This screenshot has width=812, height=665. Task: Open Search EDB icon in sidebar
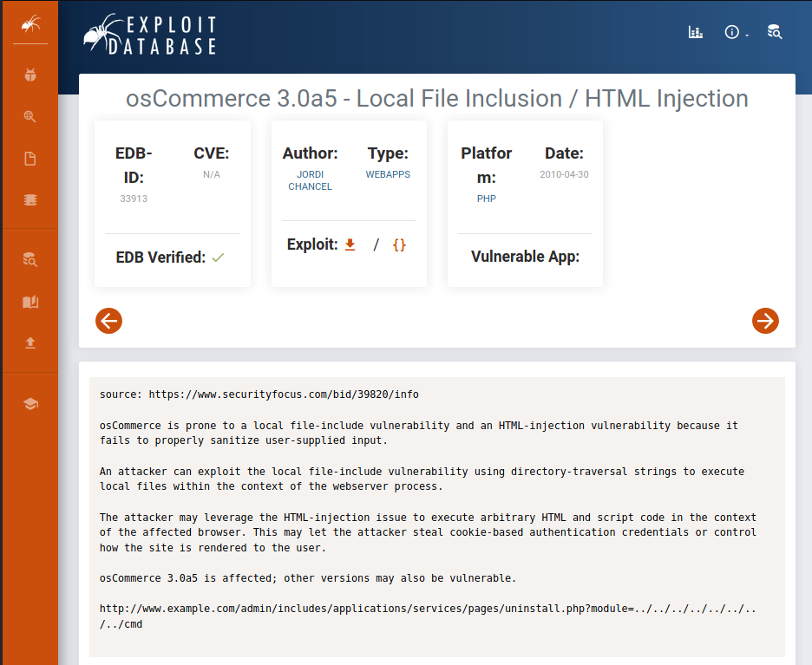[30, 258]
